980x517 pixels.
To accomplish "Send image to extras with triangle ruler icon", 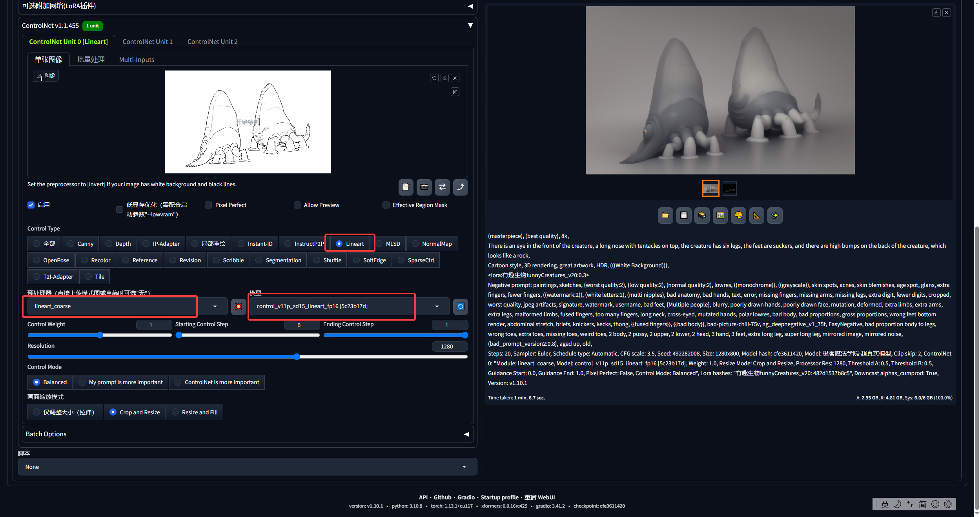I will pos(756,215).
